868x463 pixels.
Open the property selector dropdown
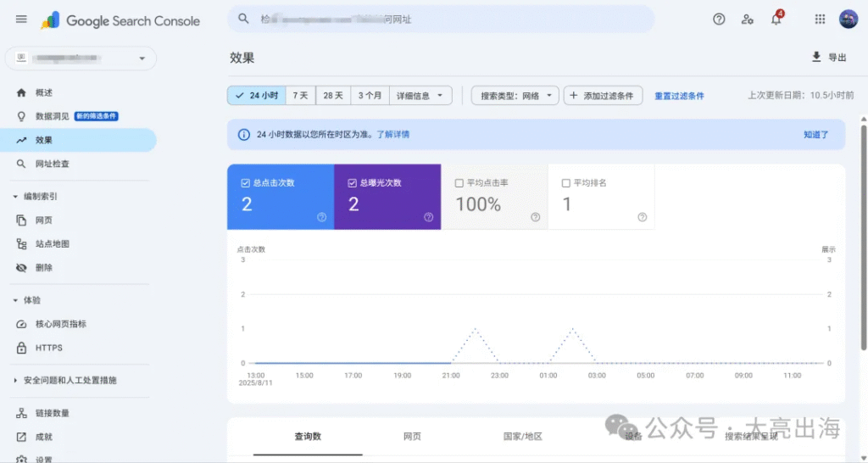pyautogui.click(x=81, y=59)
